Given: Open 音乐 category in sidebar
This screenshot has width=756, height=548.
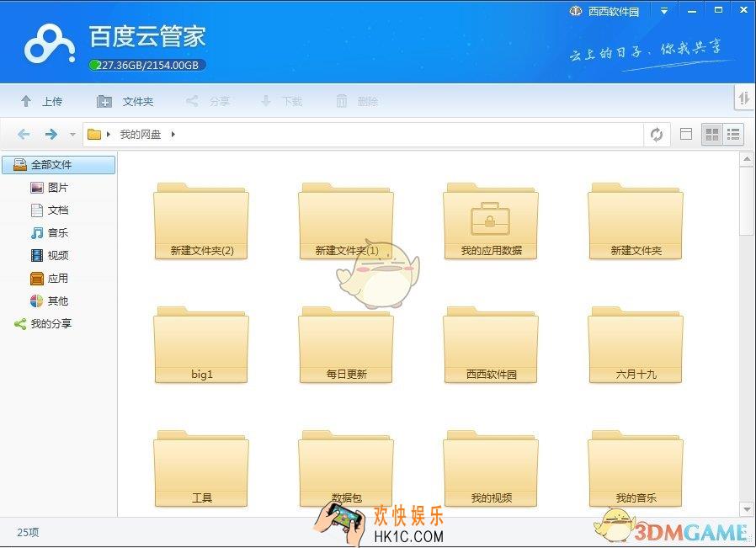Looking at the screenshot, I should coord(49,233).
